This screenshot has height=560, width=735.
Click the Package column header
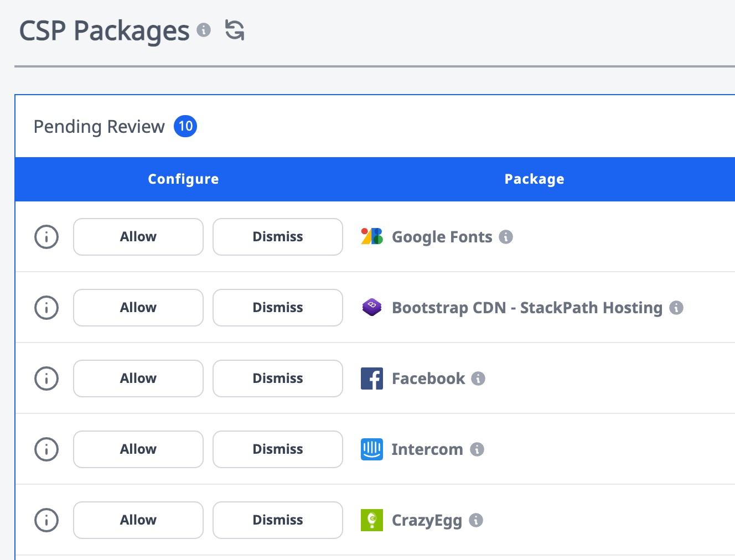pyautogui.click(x=534, y=179)
